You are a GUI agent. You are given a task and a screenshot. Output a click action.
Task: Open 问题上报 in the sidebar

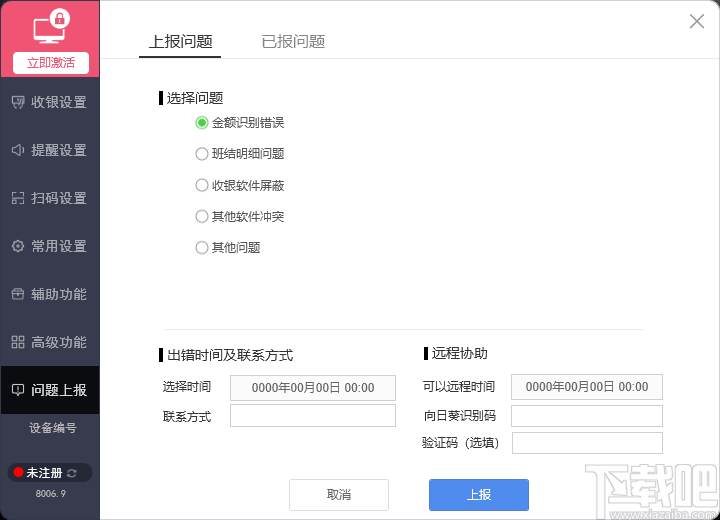coord(50,390)
